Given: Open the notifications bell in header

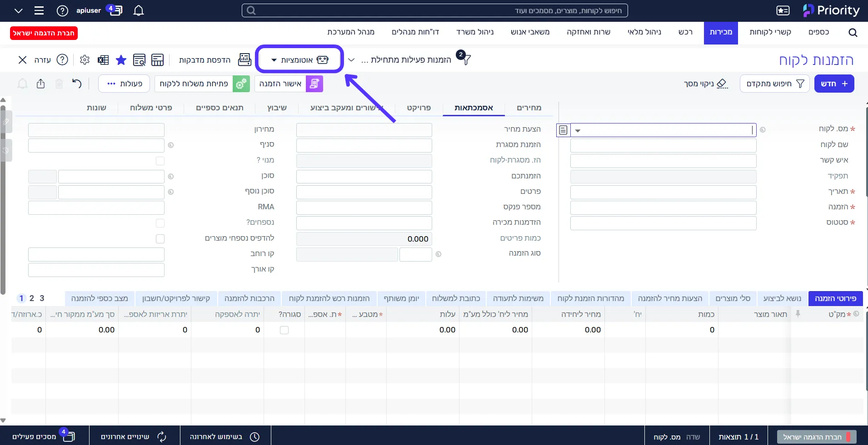Looking at the screenshot, I should 139,10.
